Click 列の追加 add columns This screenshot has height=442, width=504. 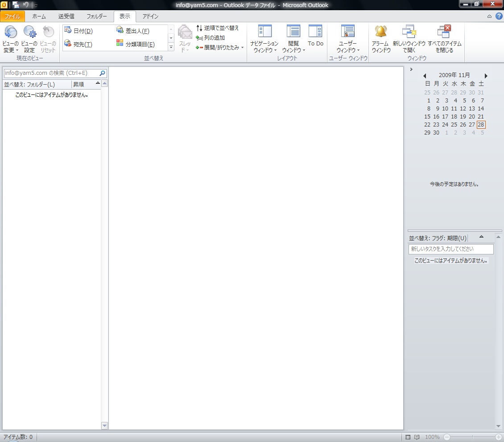click(210, 38)
